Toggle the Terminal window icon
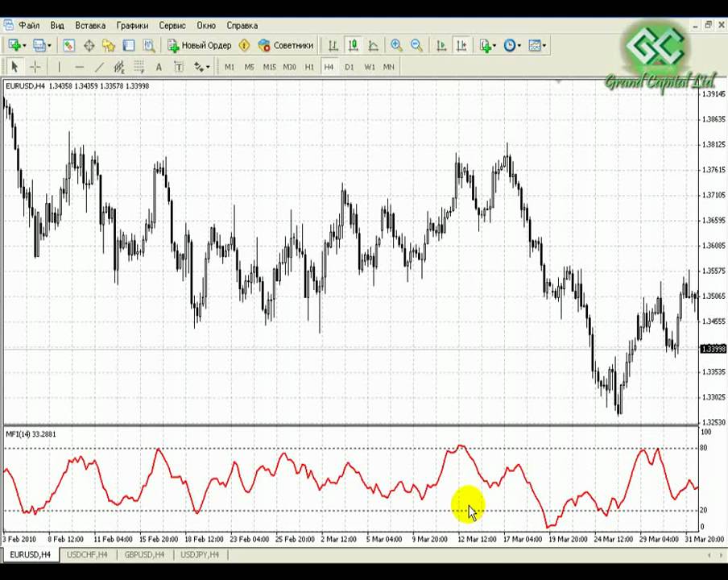Viewport: 728px width, 580px height. click(x=129, y=45)
